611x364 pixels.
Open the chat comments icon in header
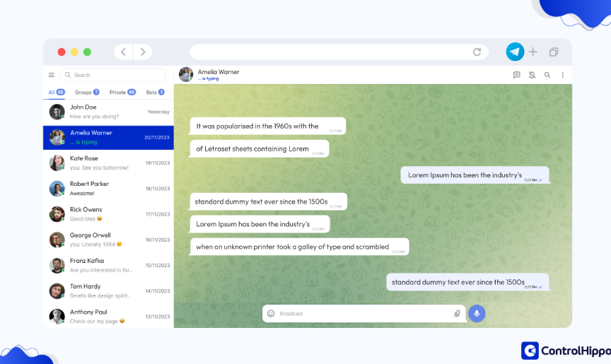516,75
